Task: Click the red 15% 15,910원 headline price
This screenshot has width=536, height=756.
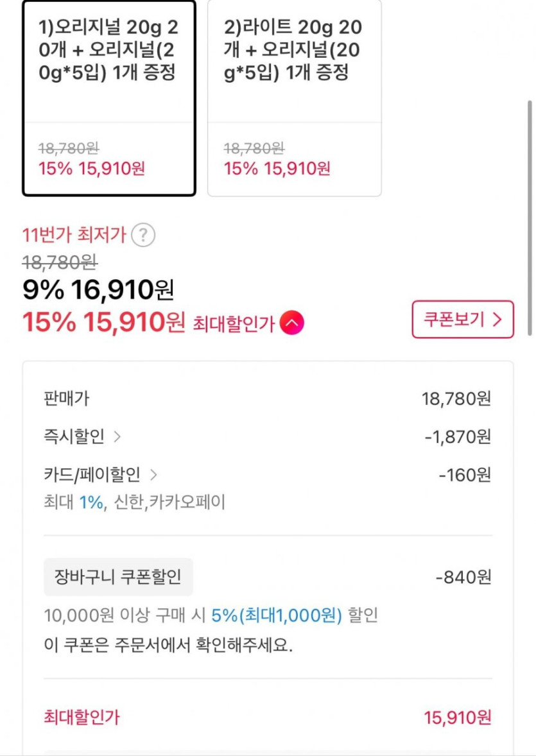Action: 104,322
